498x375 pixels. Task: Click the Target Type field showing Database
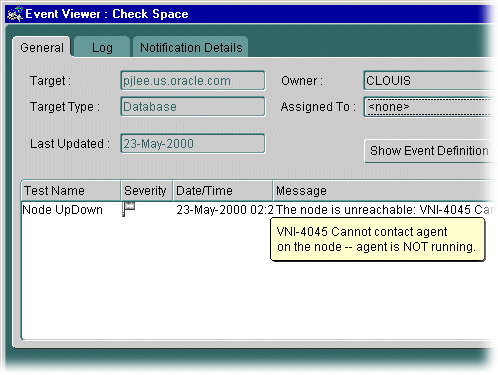click(193, 107)
